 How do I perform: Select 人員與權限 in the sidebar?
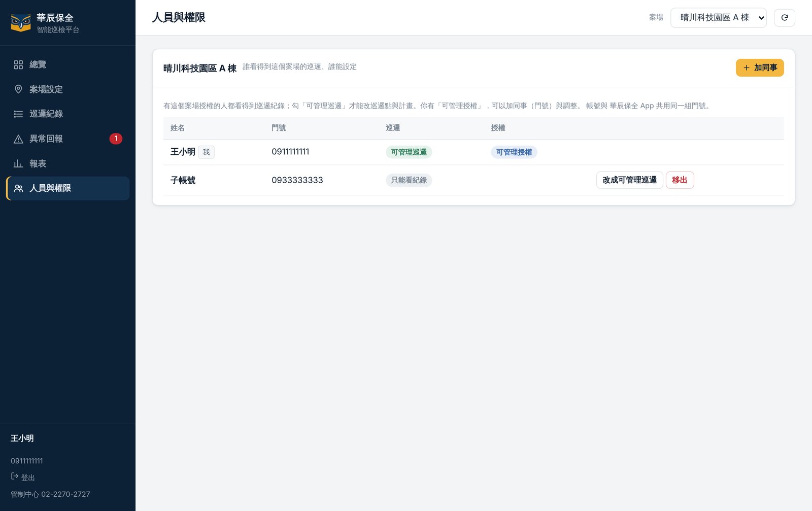pos(67,188)
